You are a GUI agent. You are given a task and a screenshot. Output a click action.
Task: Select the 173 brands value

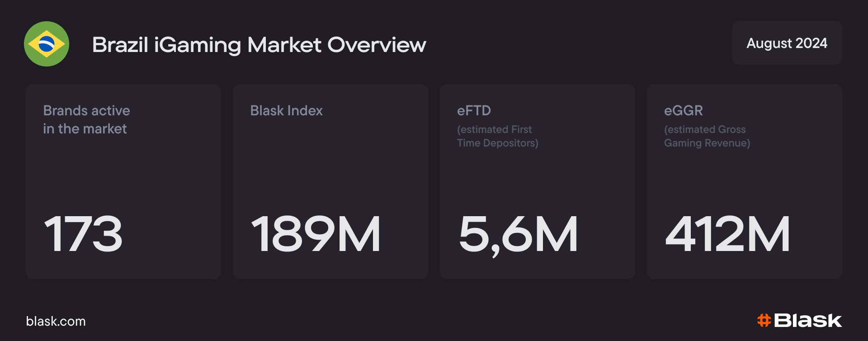(x=83, y=234)
